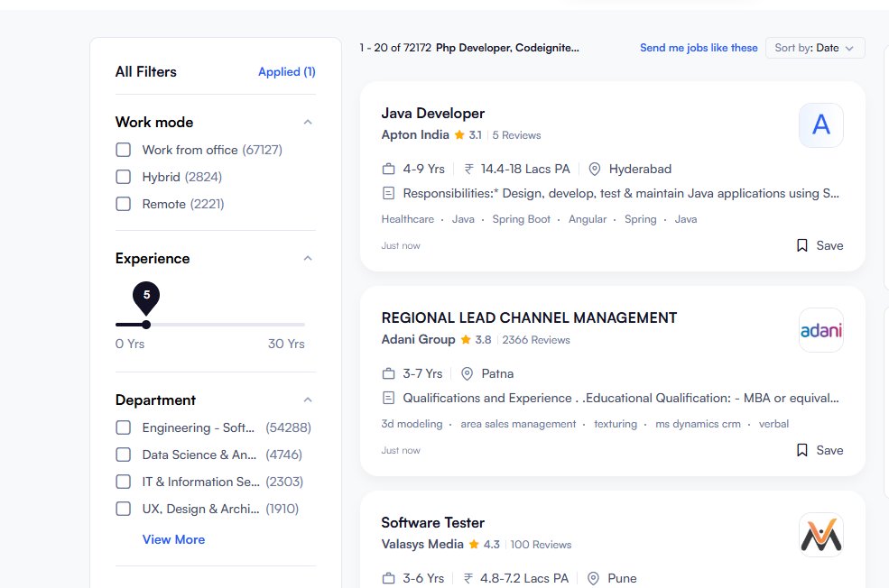Click description icon in Java Developer card
Viewport: 889px width, 588px height.
(x=388, y=193)
